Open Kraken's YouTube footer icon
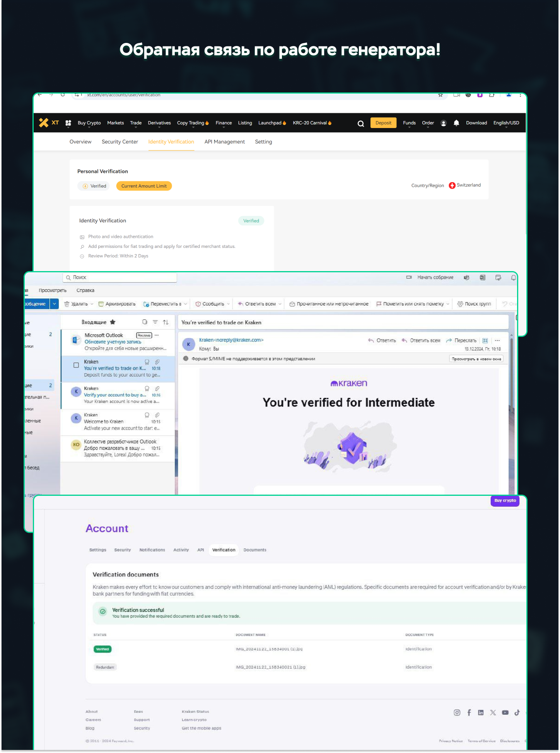 click(505, 712)
